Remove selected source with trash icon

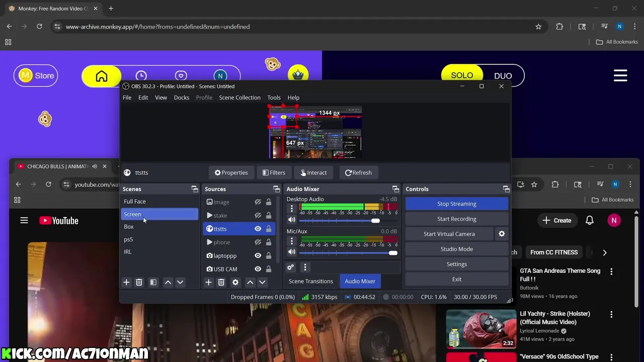[221, 283]
